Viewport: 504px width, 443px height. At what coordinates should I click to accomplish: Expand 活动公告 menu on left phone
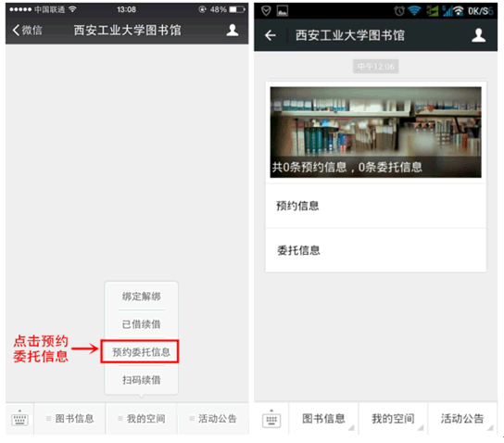(213, 418)
